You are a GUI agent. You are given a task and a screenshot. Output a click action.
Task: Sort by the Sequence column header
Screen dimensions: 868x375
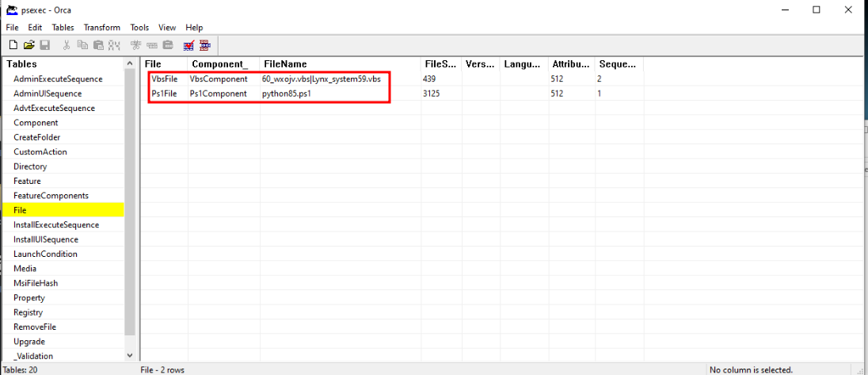619,64
